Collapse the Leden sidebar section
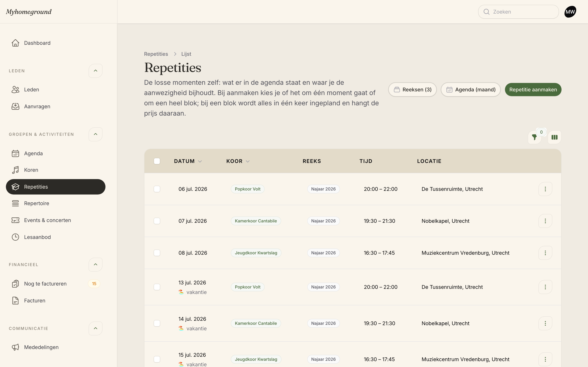 [x=96, y=71]
